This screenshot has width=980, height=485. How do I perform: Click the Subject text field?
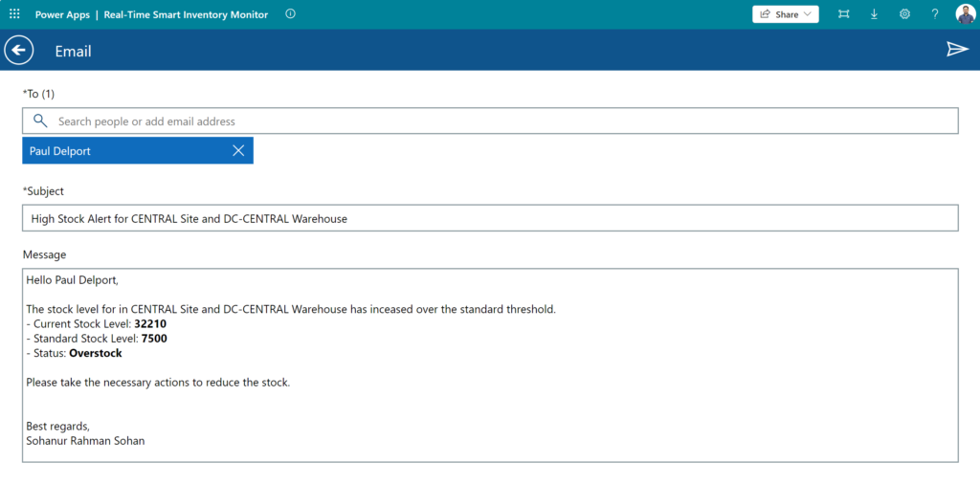coord(490,218)
